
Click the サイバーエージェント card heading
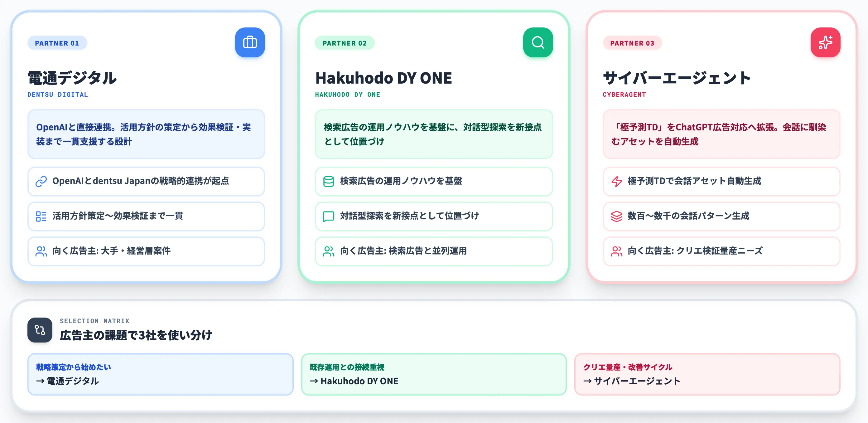tap(677, 78)
